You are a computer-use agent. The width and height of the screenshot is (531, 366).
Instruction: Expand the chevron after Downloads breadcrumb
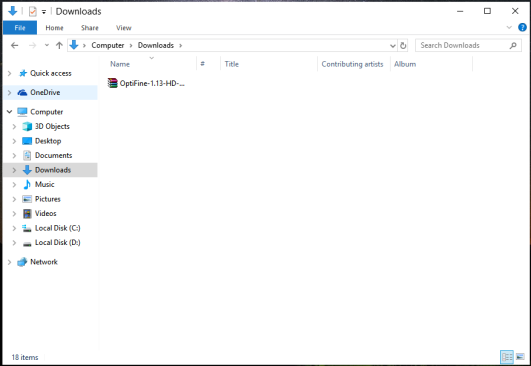coord(180,45)
